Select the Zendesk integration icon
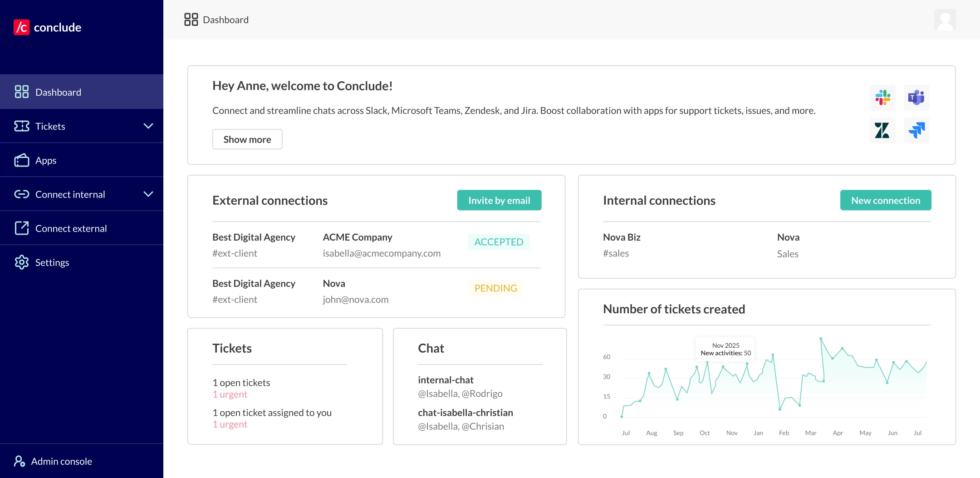980x478 pixels. pyautogui.click(x=882, y=131)
